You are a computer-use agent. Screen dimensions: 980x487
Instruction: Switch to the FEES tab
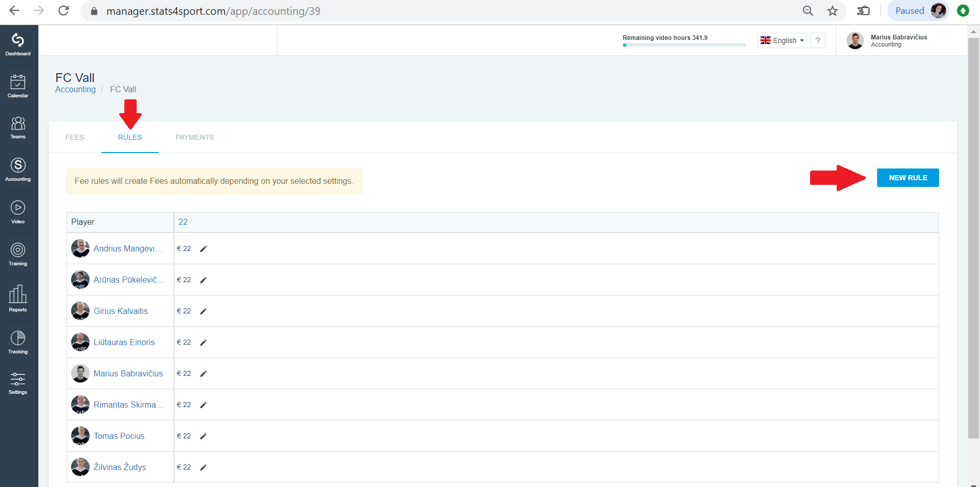pos(75,137)
